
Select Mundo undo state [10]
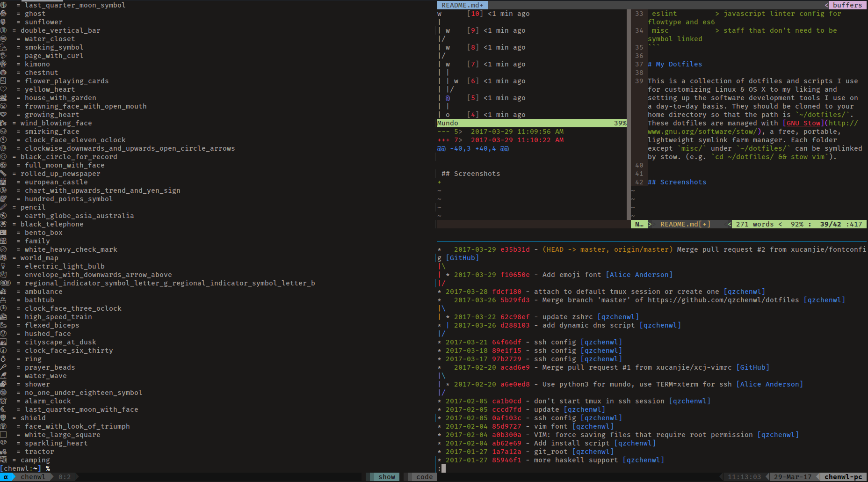pos(475,14)
